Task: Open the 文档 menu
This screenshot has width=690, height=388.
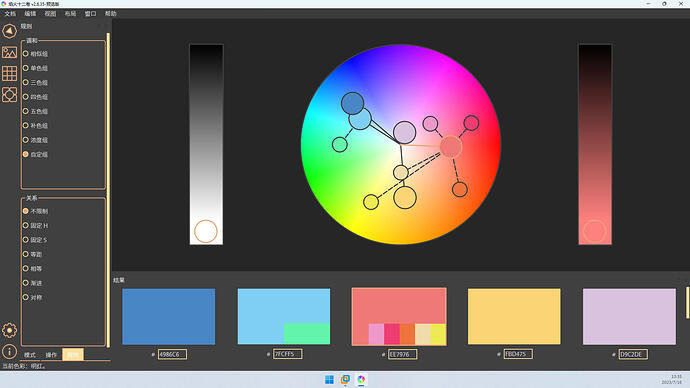Action: [x=10, y=14]
